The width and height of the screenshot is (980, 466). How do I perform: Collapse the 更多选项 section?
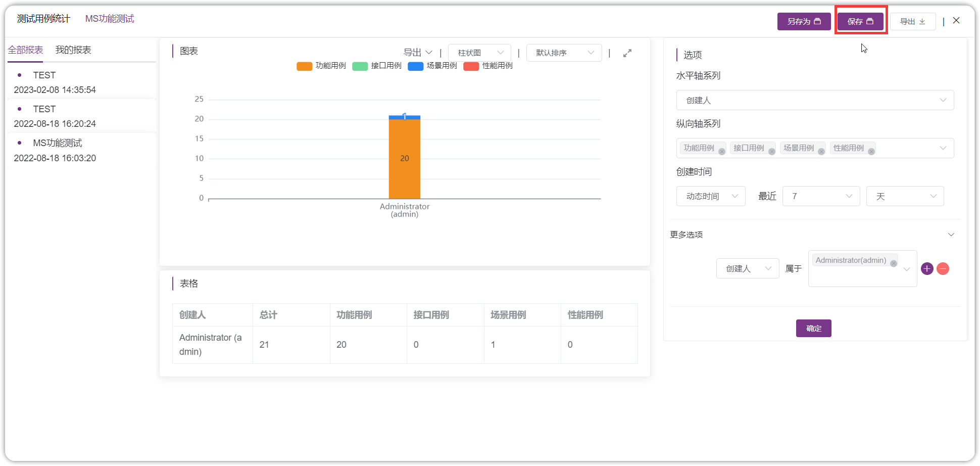[x=951, y=235]
